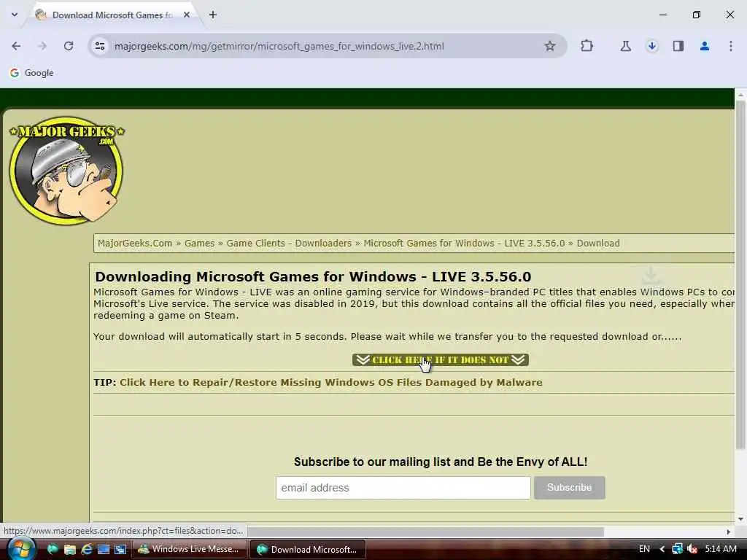The width and height of the screenshot is (747, 560).
Task: View site information icon in address bar
Action: click(x=100, y=46)
